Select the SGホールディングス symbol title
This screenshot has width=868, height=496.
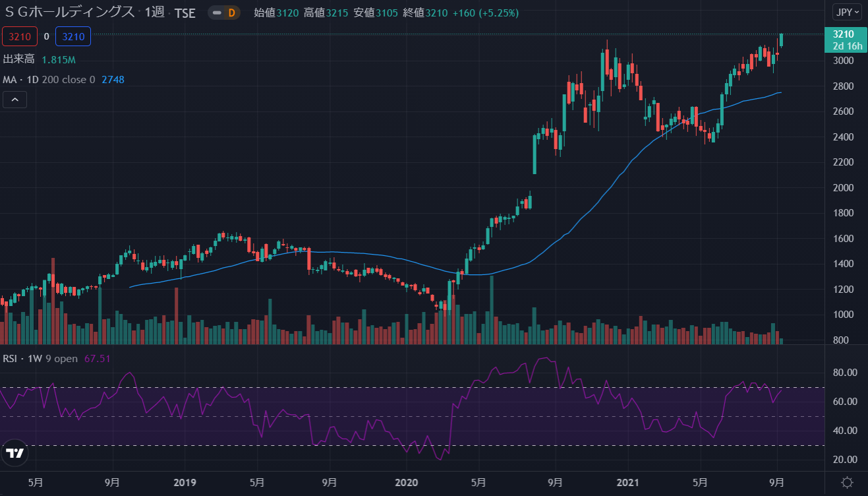point(69,13)
